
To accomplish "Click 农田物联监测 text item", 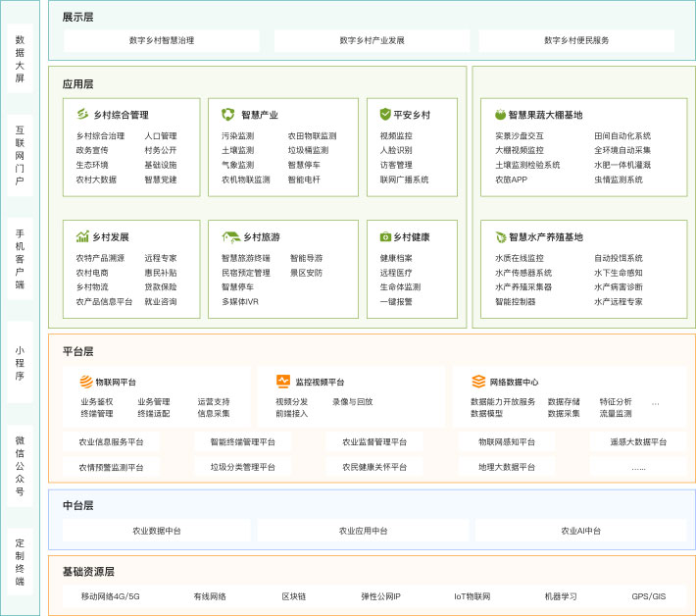I will (x=312, y=136).
